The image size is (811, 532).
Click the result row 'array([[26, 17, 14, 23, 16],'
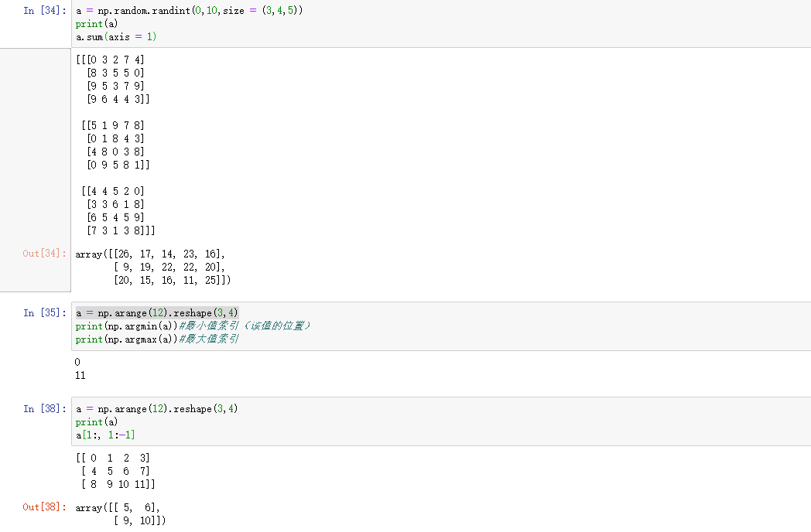(x=150, y=254)
